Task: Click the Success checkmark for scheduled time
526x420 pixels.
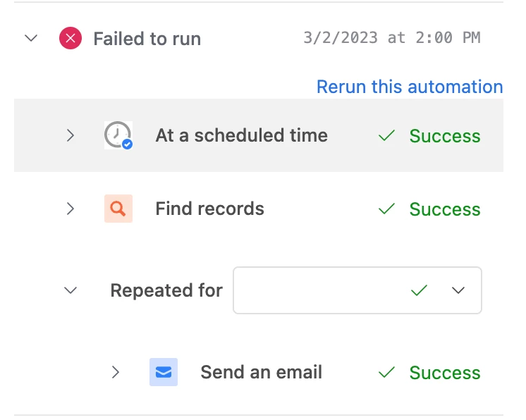Action: click(386, 136)
